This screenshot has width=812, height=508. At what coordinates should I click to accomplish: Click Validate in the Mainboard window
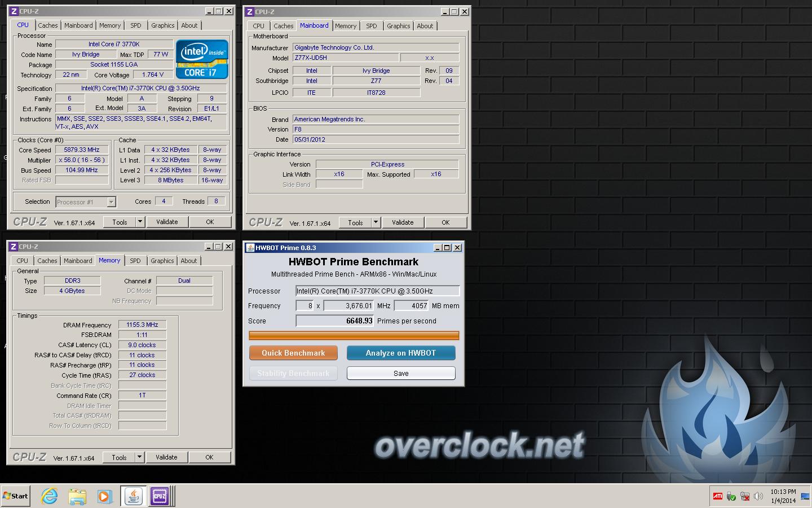[403, 222]
